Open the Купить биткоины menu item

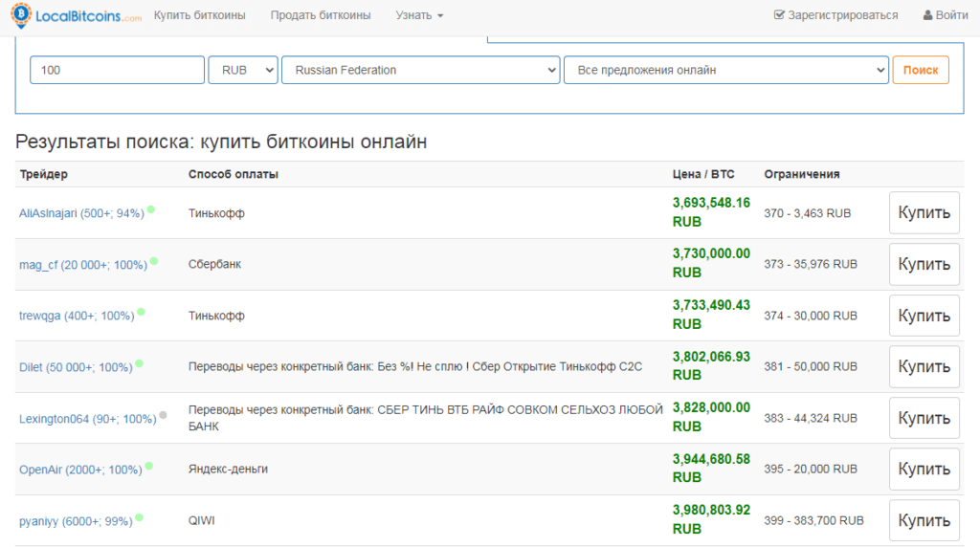click(x=199, y=15)
